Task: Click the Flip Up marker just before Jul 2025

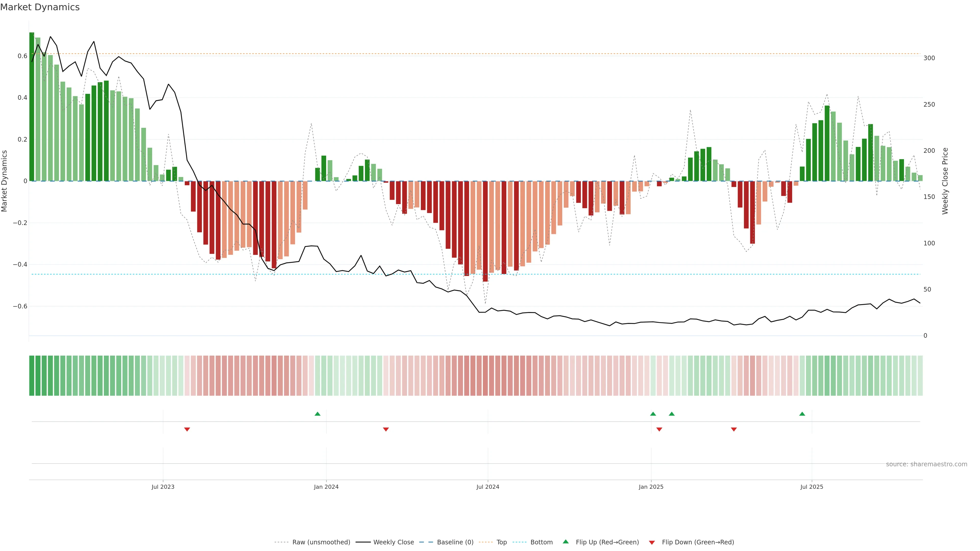Action: (x=802, y=414)
